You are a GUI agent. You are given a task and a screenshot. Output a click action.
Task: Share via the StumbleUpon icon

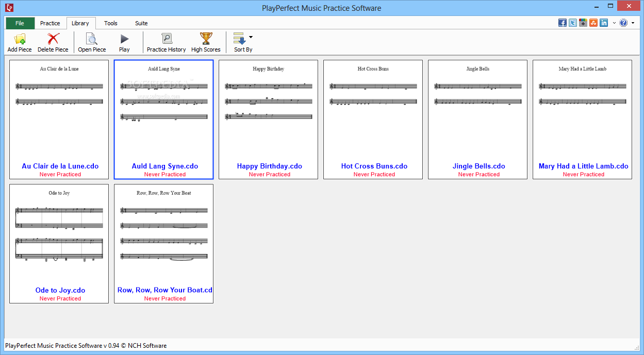pyautogui.click(x=593, y=23)
